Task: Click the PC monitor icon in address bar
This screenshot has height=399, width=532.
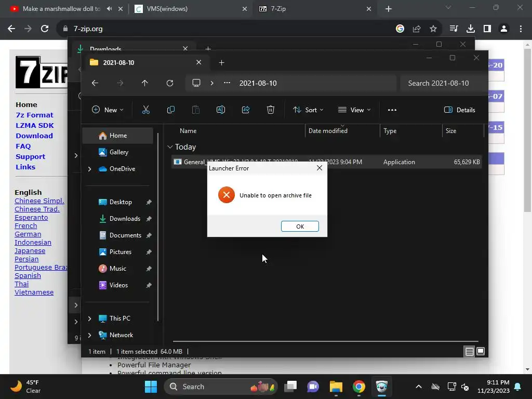Action: (196, 83)
